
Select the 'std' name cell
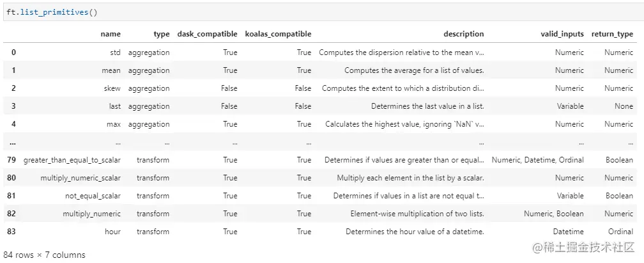point(114,52)
